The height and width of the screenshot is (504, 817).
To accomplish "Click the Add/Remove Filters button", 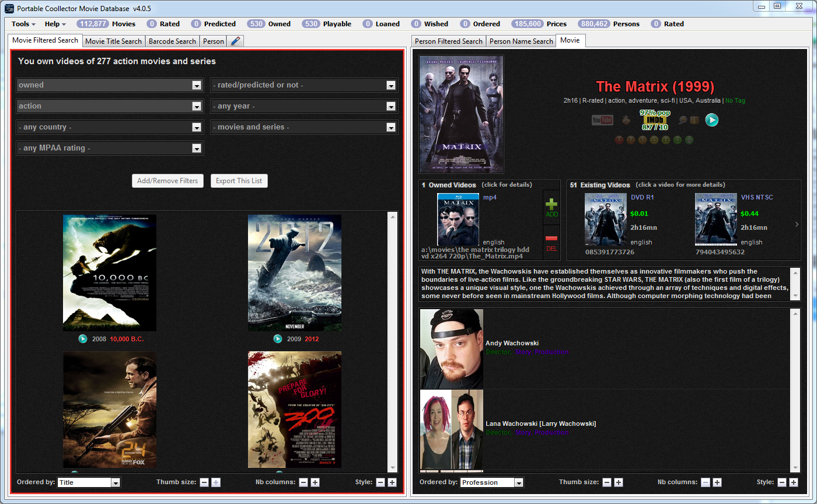I will pos(167,181).
